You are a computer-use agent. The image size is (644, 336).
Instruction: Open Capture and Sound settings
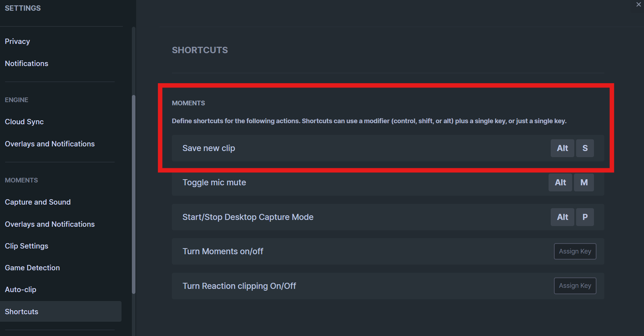click(x=38, y=202)
